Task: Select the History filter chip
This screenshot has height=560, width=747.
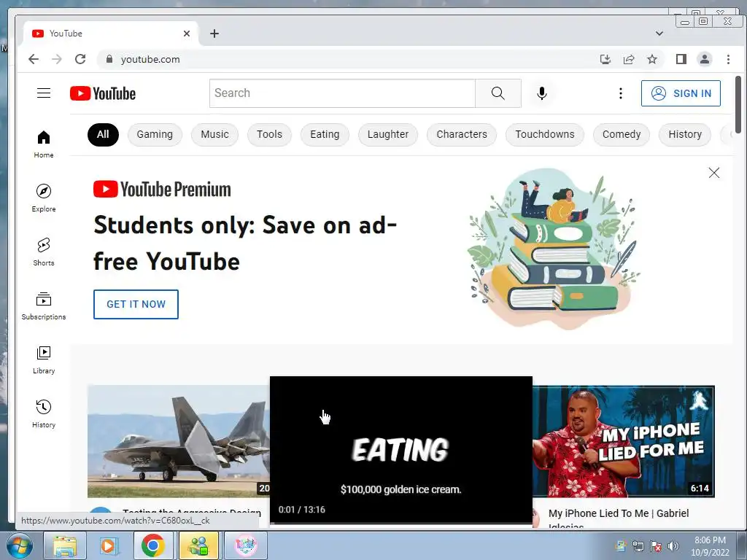Action: (x=685, y=135)
